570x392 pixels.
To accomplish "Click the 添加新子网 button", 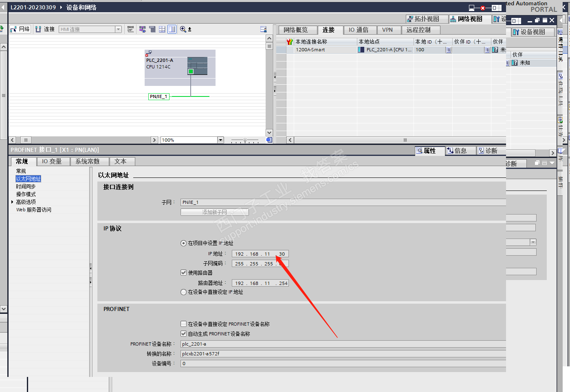I will pyautogui.click(x=214, y=212).
